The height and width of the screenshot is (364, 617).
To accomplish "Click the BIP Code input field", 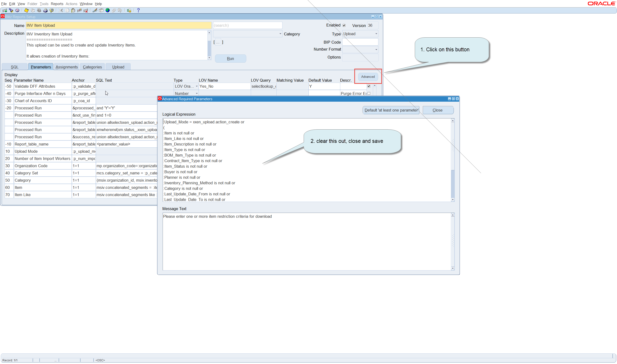I will click(360, 42).
